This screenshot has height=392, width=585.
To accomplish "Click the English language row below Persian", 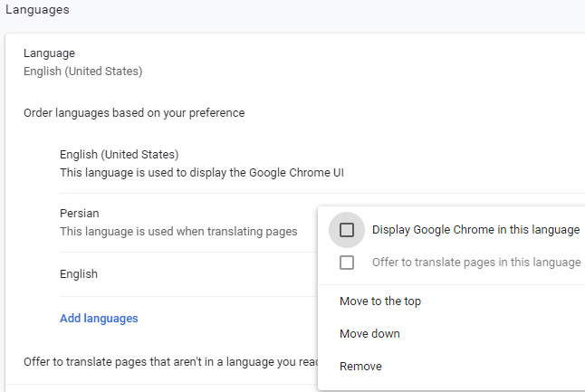I will click(x=79, y=274).
